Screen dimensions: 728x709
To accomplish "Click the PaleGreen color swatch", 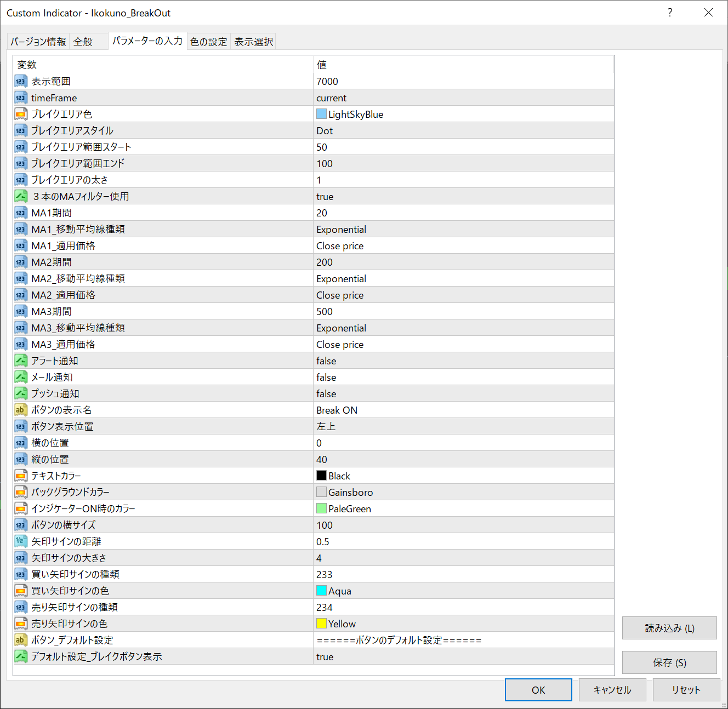I will tap(322, 508).
